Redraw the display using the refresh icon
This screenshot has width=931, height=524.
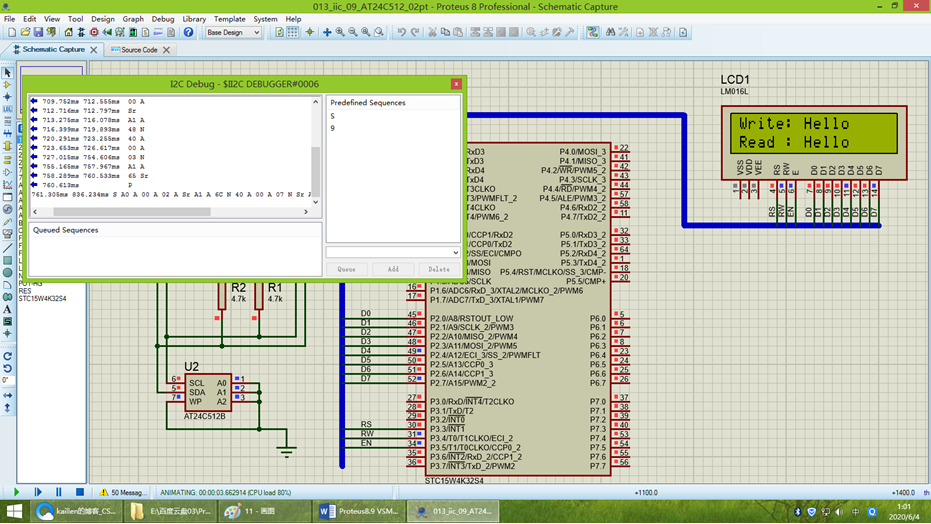point(280,33)
